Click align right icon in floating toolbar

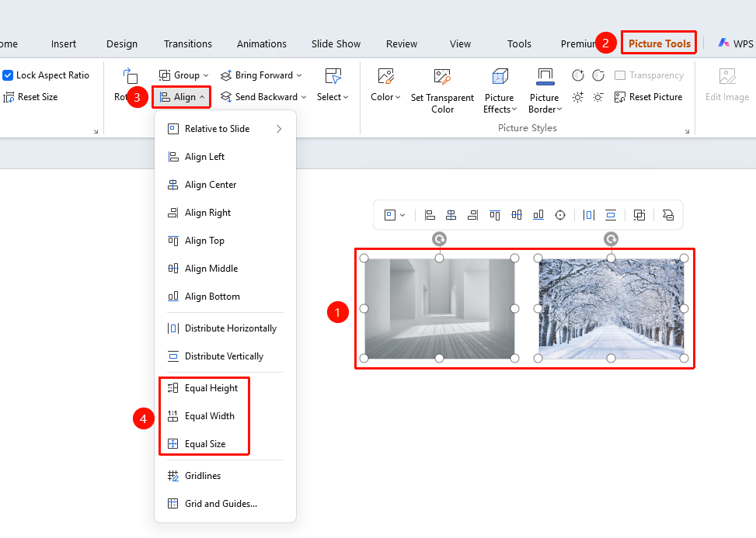[x=472, y=215]
